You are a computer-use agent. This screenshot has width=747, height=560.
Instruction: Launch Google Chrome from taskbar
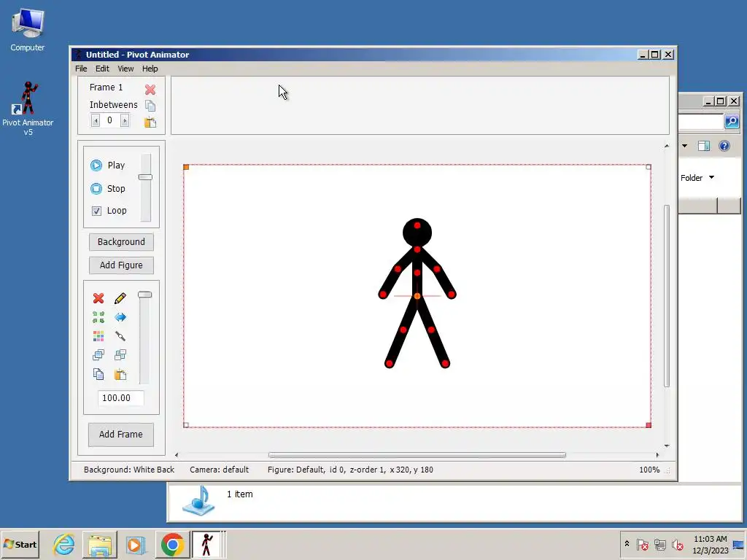[172, 544]
